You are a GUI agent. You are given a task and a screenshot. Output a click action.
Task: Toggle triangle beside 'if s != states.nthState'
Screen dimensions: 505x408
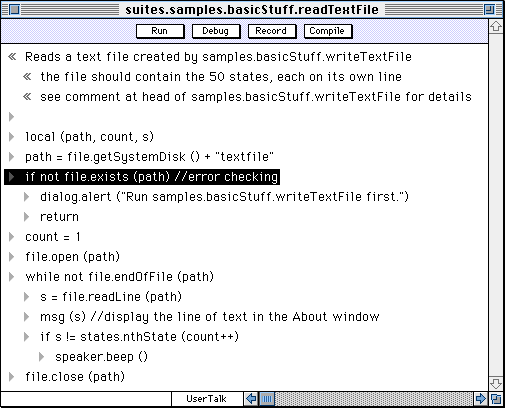click(x=27, y=337)
